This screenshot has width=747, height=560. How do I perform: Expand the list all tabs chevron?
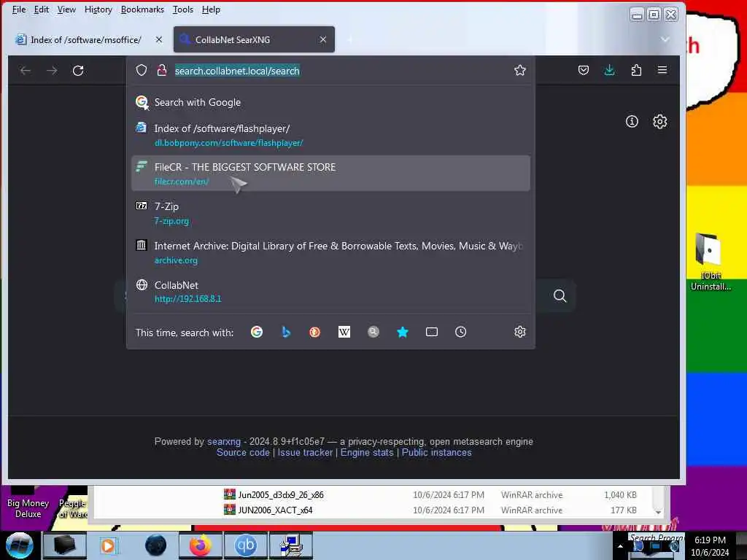pos(665,39)
